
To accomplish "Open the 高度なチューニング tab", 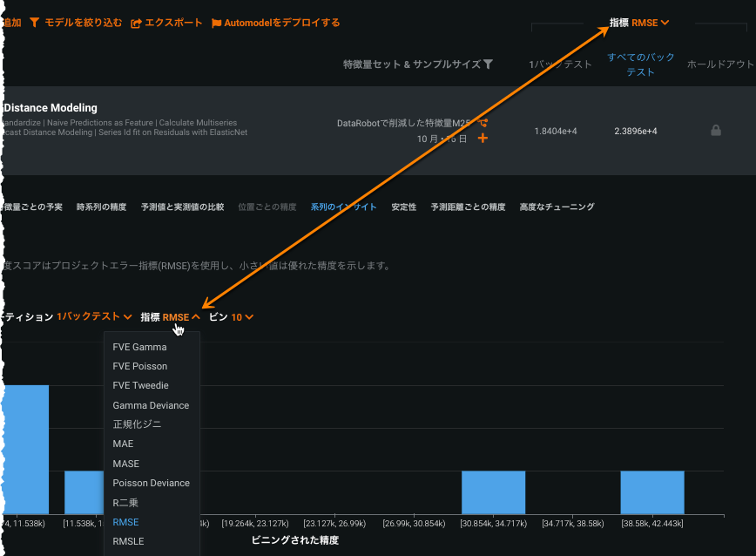I will click(x=557, y=207).
